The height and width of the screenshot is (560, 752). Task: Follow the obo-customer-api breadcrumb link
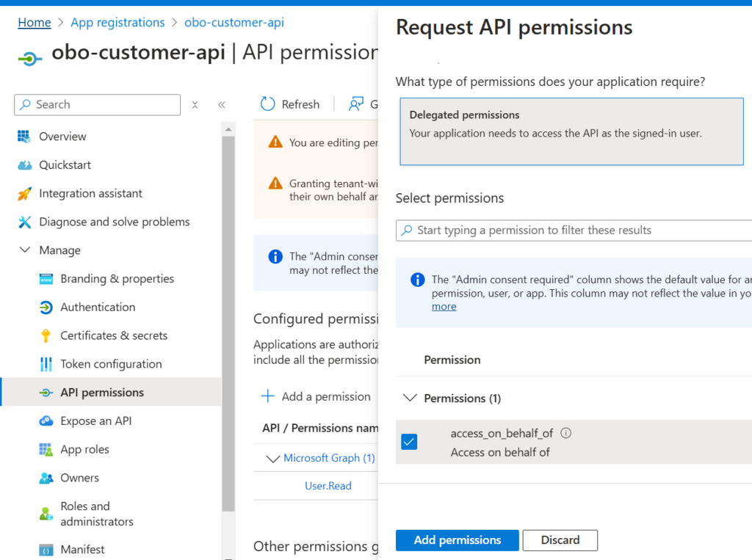[x=234, y=23]
